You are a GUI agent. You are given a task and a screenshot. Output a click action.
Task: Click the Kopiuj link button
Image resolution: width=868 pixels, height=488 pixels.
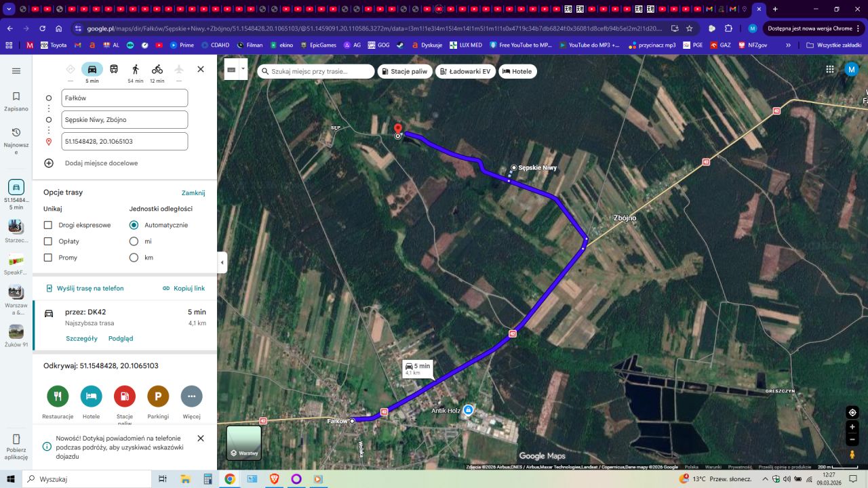184,288
